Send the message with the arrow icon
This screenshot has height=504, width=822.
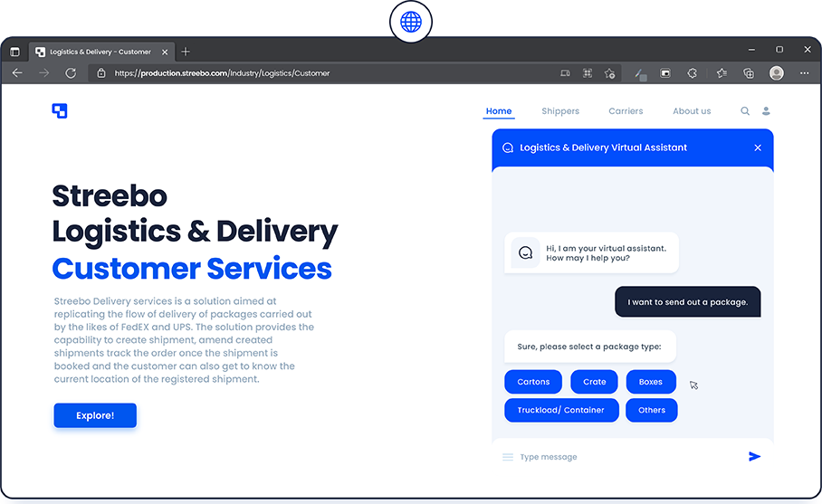pyautogui.click(x=754, y=457)
